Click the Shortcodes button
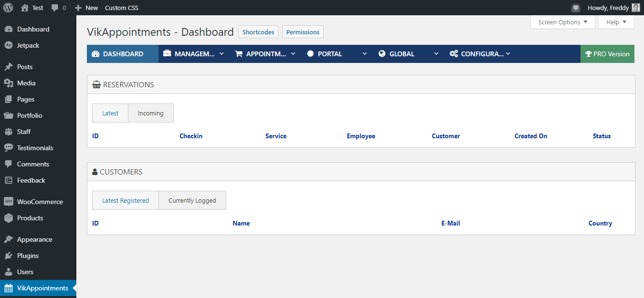The image size is (644, 298). pyautogui.click(x=258, y=32)
